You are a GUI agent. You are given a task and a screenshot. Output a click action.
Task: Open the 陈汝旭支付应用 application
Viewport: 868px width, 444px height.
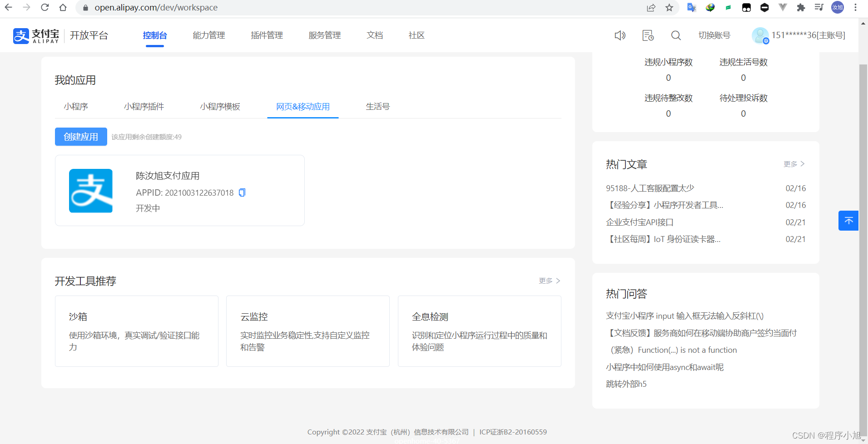tap(180, 190)
